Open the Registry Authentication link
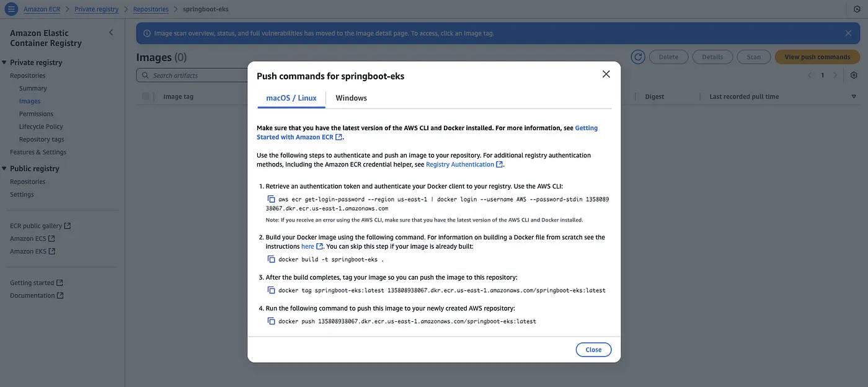Viewport: 868px width, 387px height. pos(464,164)
